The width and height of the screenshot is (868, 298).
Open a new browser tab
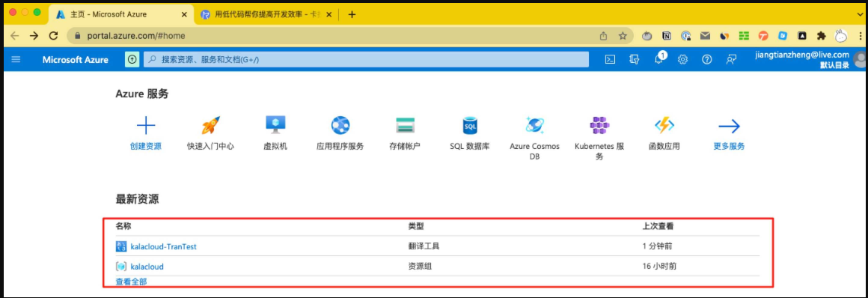[352, 14]
